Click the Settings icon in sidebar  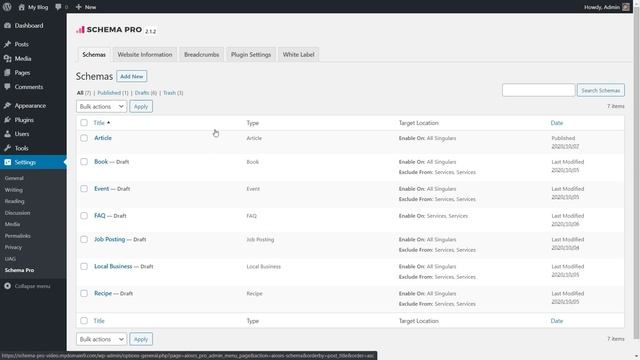[7, 162]
